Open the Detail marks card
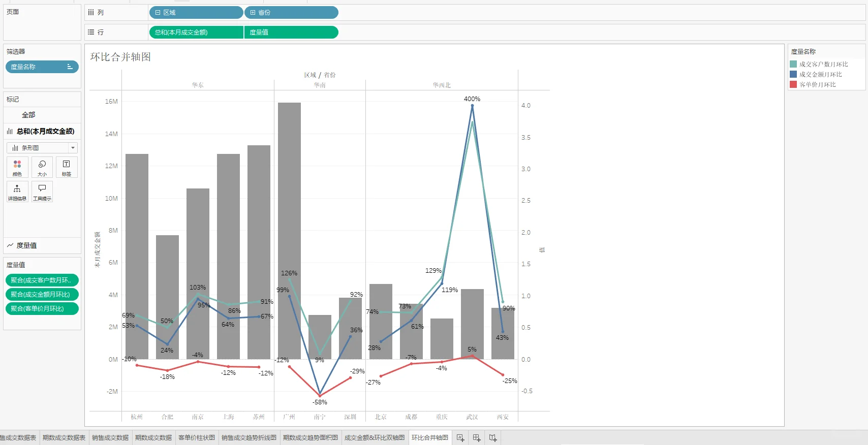The width and height of the screenshot is (868, 445). point(17,192)
